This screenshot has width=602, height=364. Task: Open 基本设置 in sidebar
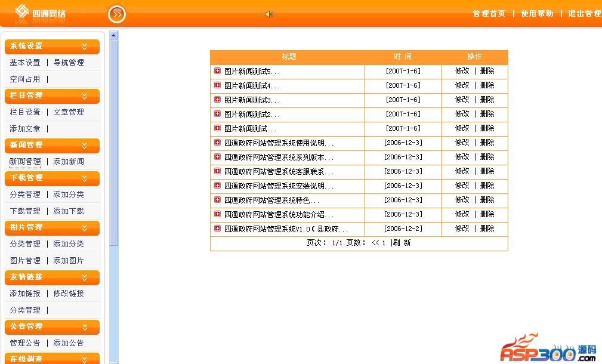click(25, 62)
